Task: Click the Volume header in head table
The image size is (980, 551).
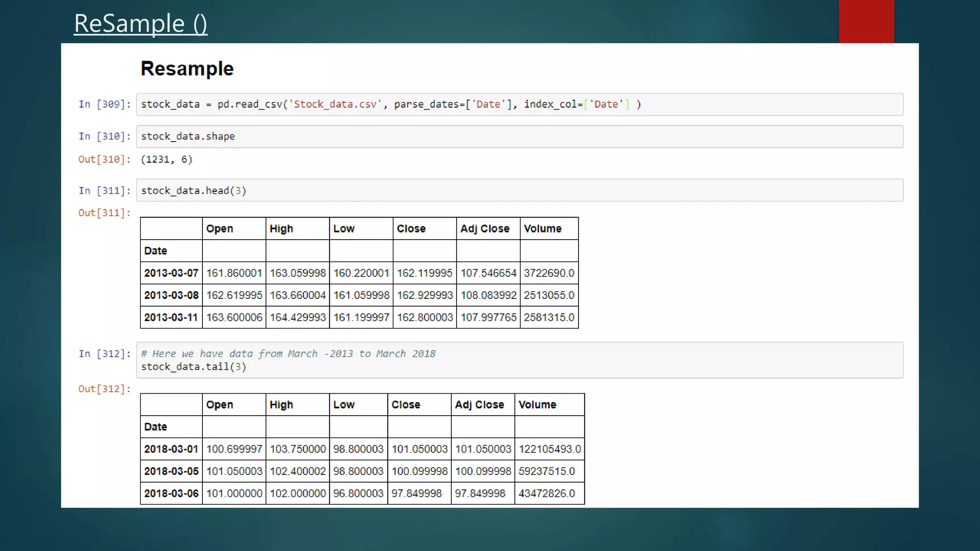Action: pyautogui.click(x=543, y=229)
